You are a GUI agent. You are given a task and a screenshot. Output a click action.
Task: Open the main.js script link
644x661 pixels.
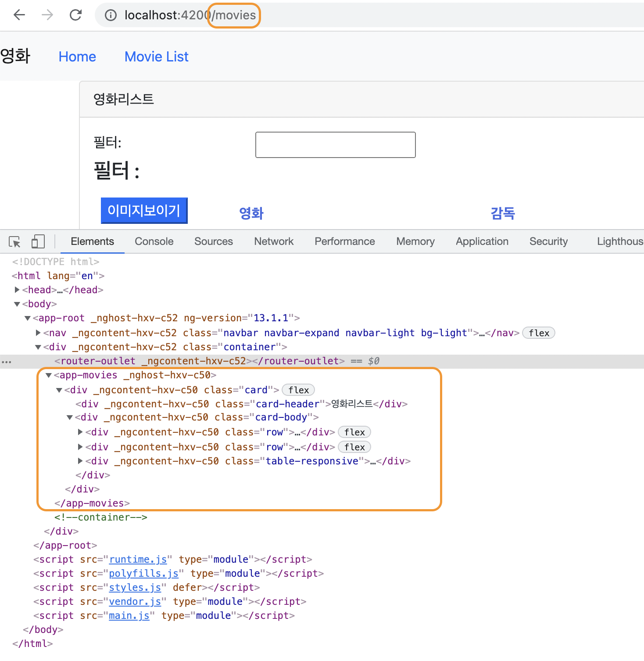[x=129, y=616]
